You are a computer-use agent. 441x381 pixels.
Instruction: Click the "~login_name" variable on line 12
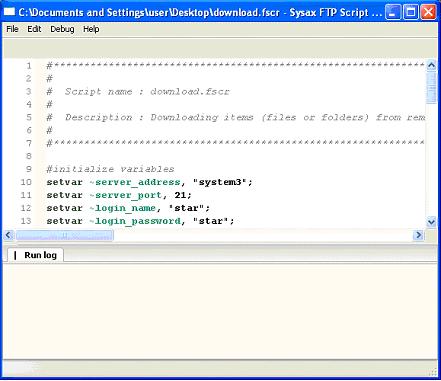point(123,208)
